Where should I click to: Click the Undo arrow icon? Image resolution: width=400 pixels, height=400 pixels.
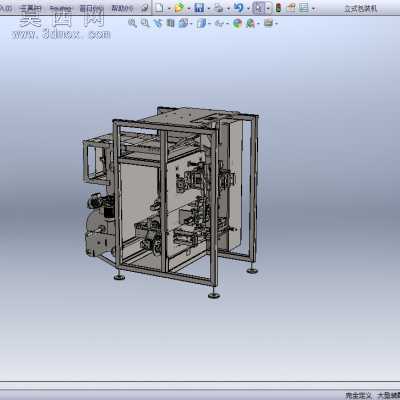(x=238, y=7)
